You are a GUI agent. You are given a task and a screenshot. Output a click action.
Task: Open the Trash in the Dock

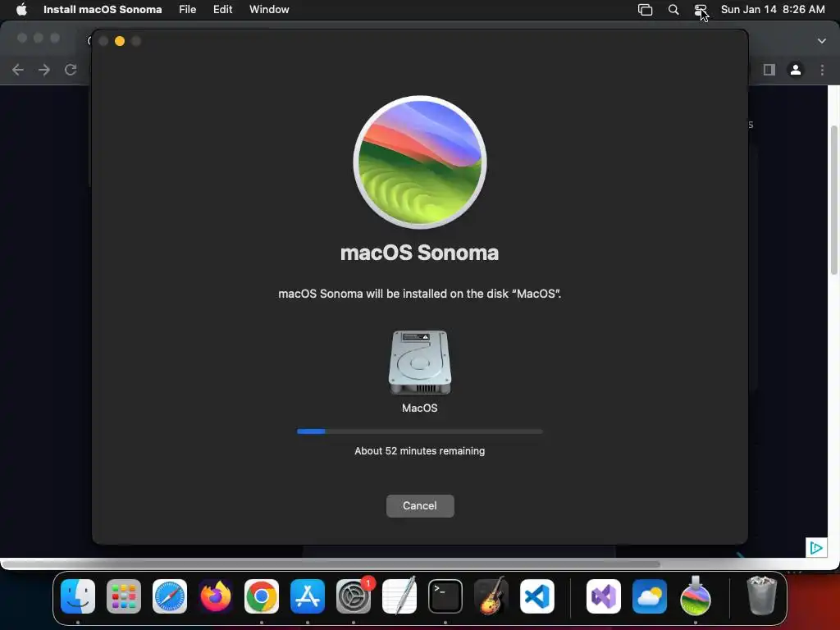(761, 596)
